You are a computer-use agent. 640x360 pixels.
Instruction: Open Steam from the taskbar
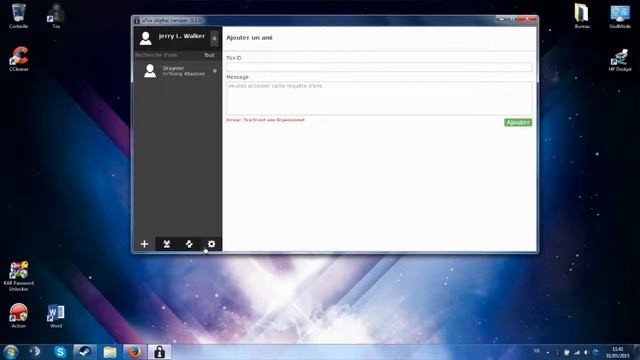click(x=85, y=352)
